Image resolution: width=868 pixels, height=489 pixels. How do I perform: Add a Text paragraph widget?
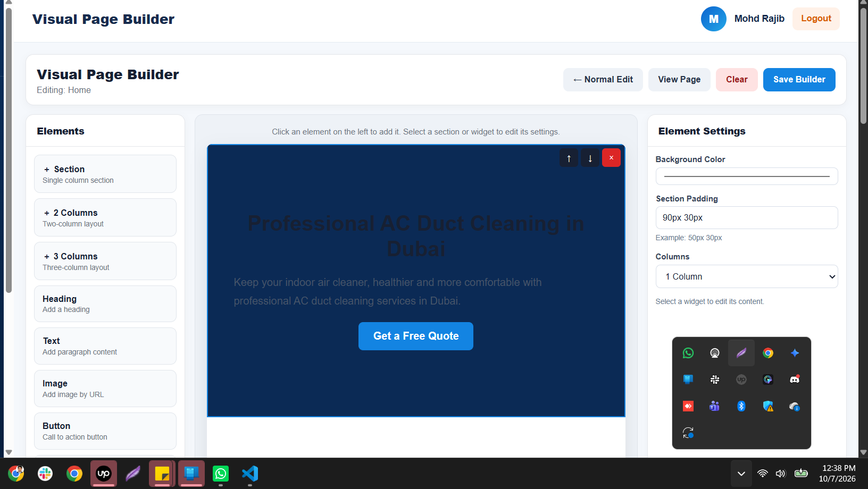105,346
